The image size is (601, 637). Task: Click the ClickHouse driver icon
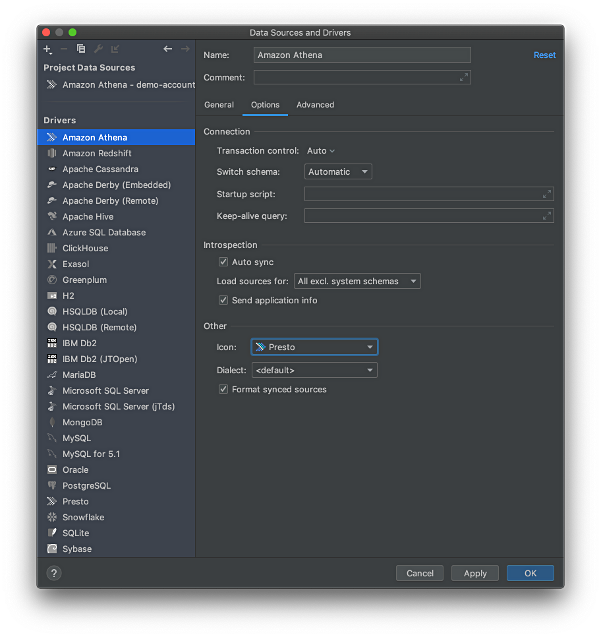(52, 248)
